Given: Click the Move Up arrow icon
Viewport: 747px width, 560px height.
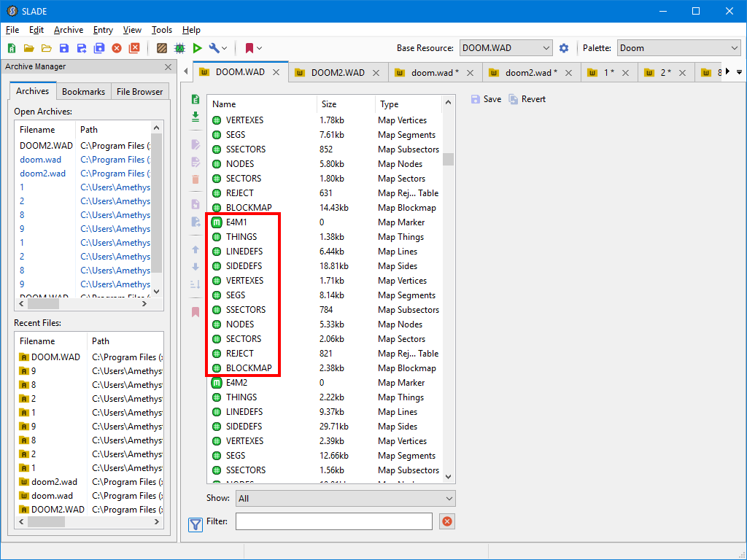Looking at the screenshot, I should pos(196,249).
